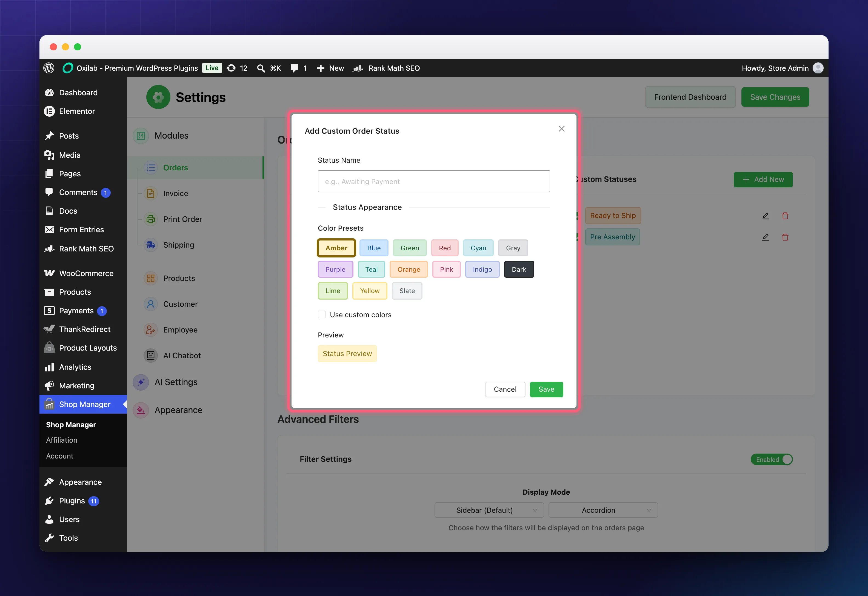The height and width of the screenshot is (596, 868).
Task: Choose the Dark color preset
Action: [x=519, y=269]
